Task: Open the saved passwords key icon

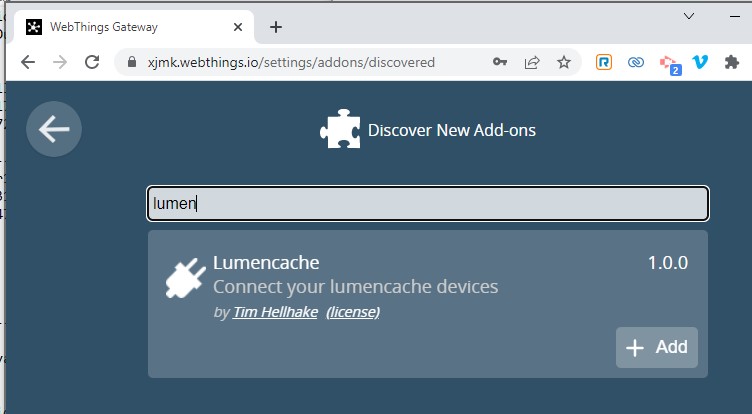Action: pos(500,62)
